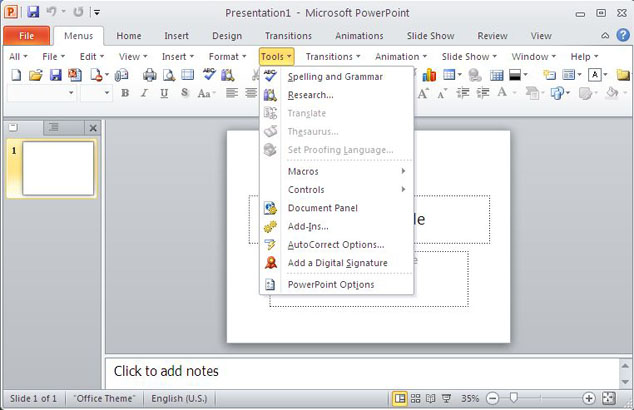Click zoom in plus button
634x410 pixels.
[589, 399]
